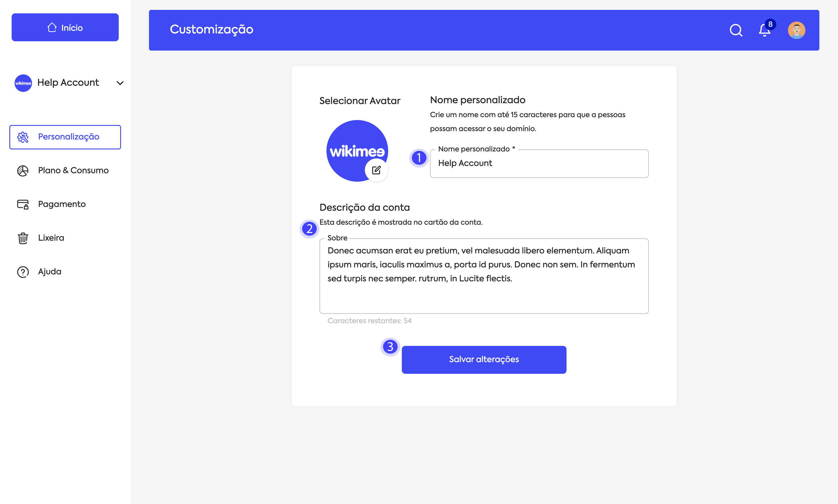Expand the Help Account dropdown chevron
Viewport: 838px width, 504px height.
pyautogui.click(x=120, y=83)
